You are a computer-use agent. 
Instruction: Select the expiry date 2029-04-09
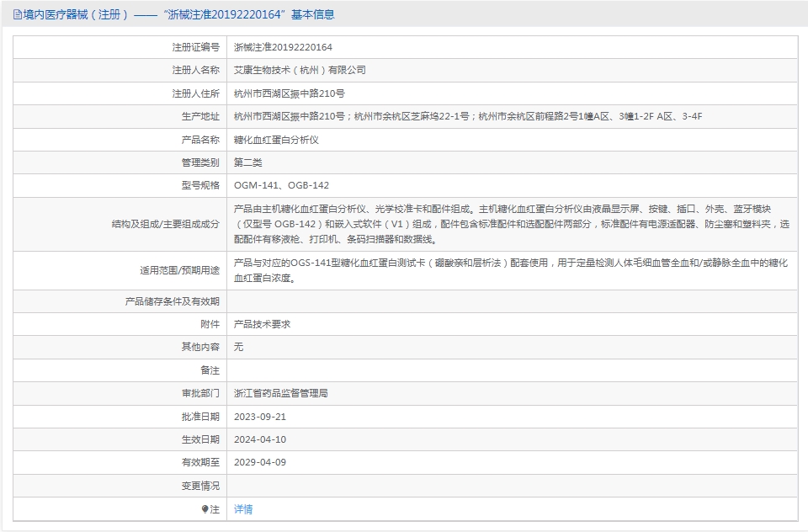pos(260,462)
